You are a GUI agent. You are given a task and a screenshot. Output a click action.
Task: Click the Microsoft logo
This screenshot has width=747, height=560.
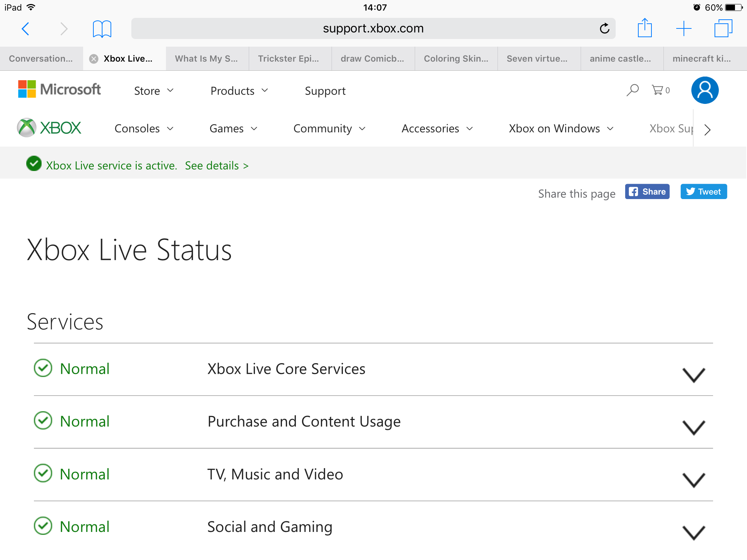tap(59, 89)
